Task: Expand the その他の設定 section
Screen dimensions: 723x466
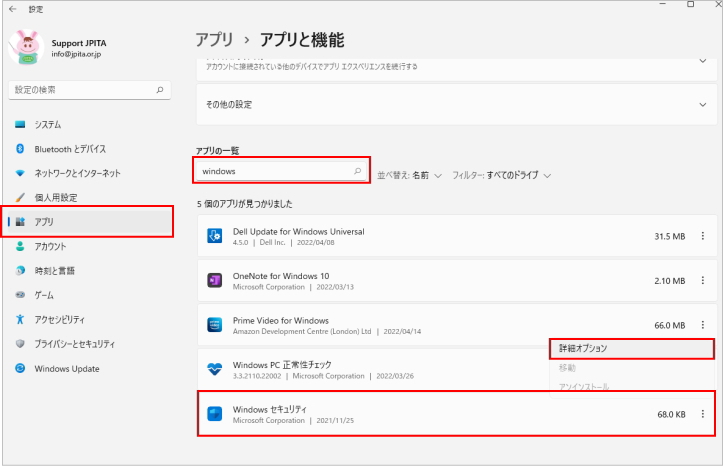Action: (x=456, y=104)
